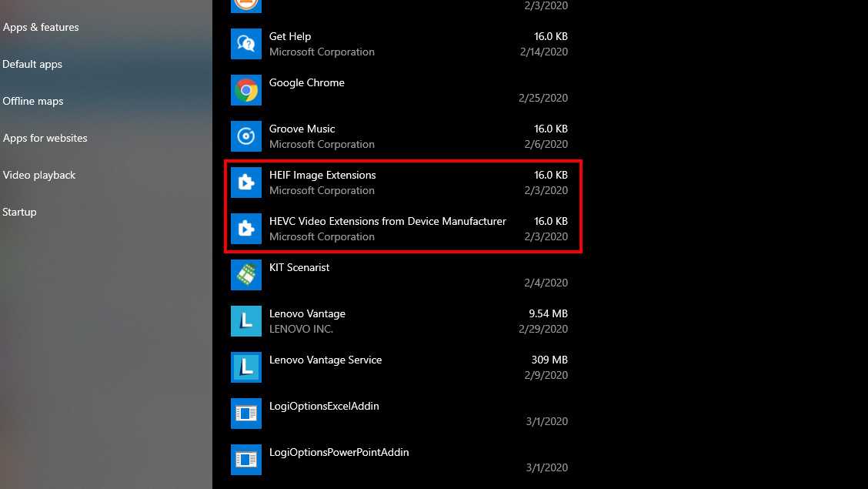The width and height of the screenshot is (868, 489).
Task: Click the Groove Music app icon
Action: click(x=246, y=136)
